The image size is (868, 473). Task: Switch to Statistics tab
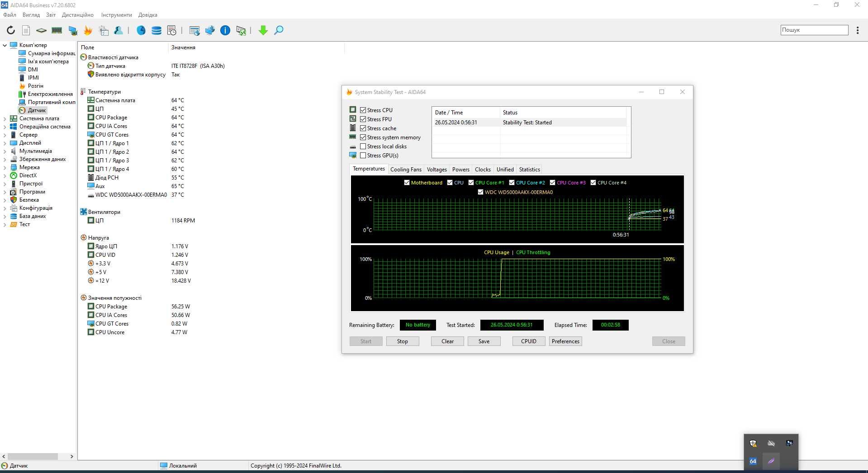(529, 170)
